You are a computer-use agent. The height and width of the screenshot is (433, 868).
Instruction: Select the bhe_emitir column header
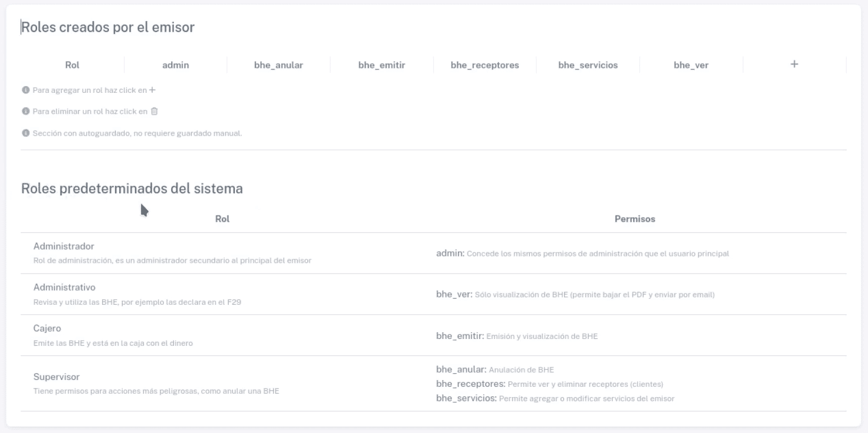tap(382, 65)
